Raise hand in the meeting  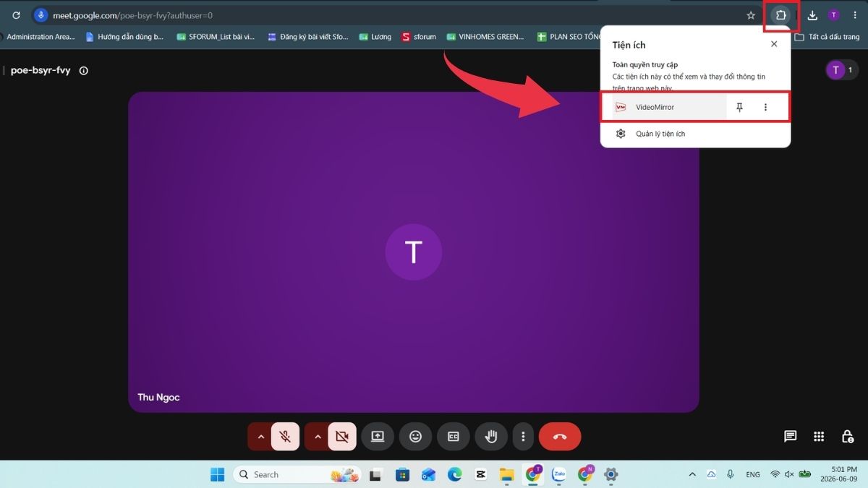coord(491,437)
